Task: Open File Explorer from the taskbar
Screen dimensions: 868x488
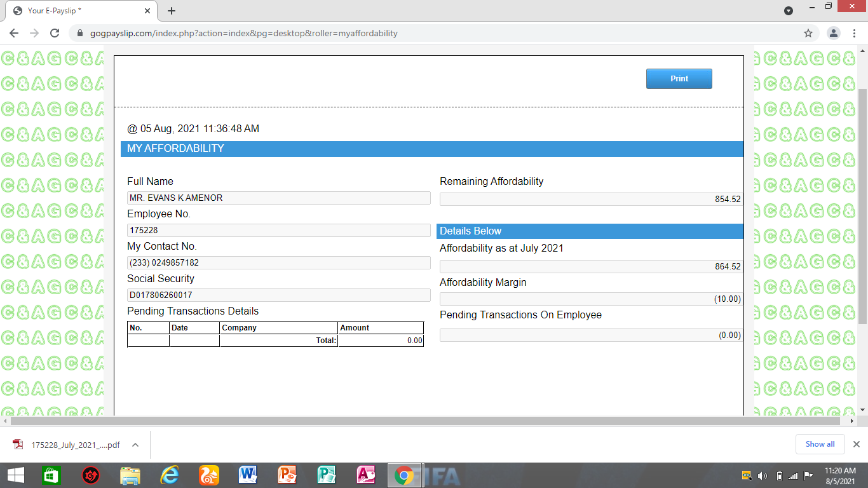Action: 130,475
